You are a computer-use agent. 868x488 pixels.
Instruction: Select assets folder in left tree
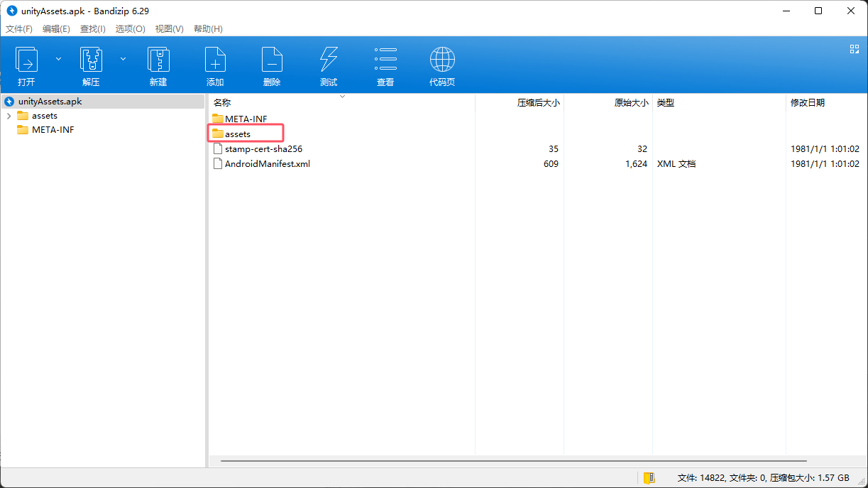click(45, 116)
